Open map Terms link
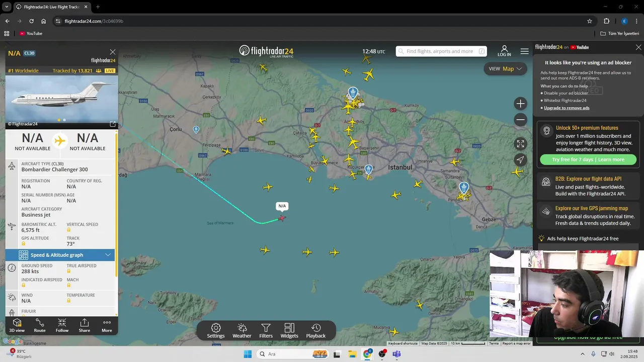The image size is (644, 362). click(494, 343)
